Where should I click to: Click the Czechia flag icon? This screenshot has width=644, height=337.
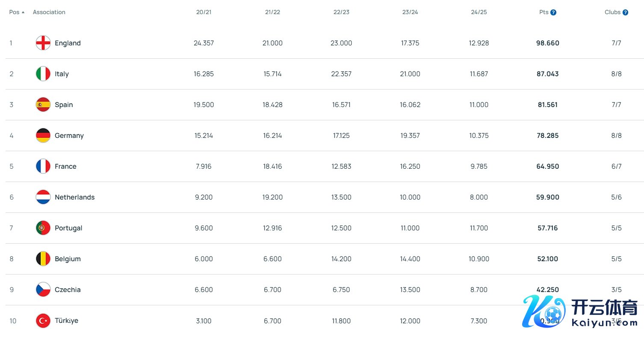pos(43,289)
